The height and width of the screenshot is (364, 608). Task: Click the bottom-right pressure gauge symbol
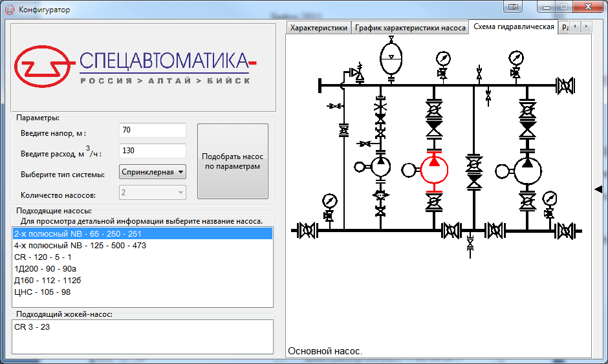(549, 198)
